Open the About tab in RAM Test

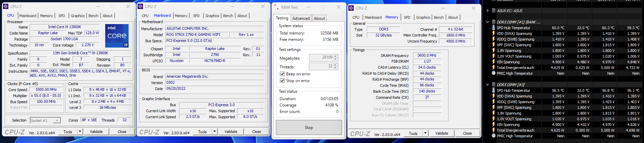pyautogui.click(x=319, y=18)
